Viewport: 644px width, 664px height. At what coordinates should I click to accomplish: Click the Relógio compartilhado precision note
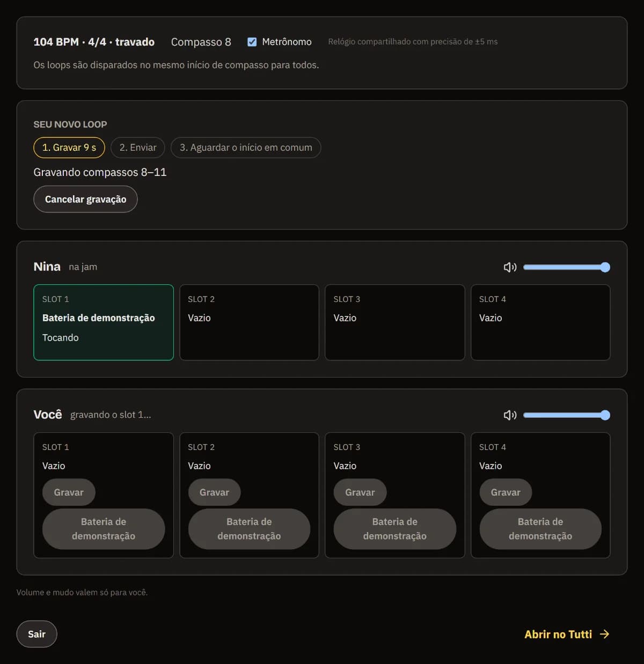pyautogui.click(x=413, y=42)
